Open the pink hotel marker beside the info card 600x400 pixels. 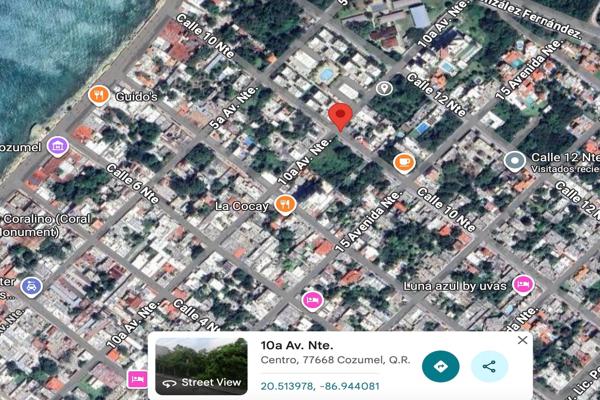click(x=136, y=379)
